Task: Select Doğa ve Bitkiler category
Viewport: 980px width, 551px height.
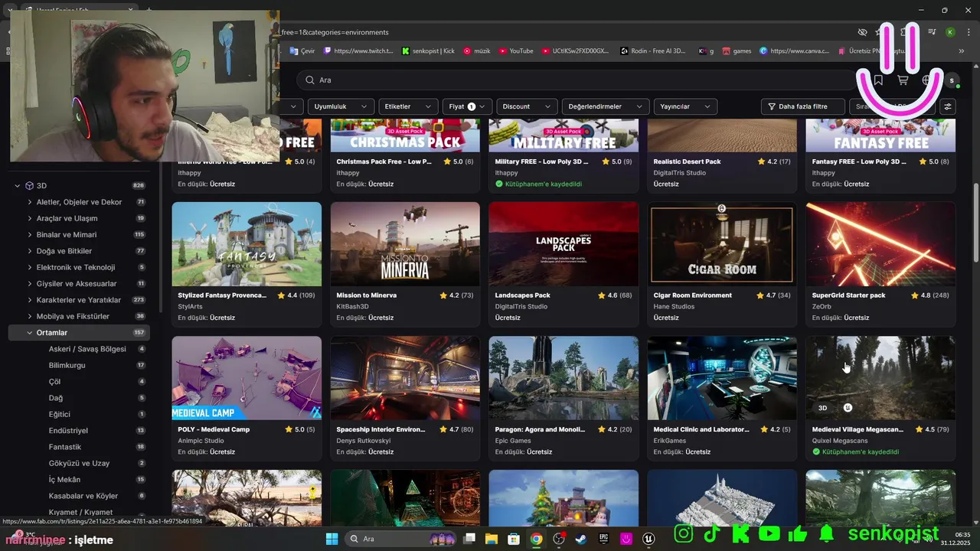Action: [64, 251]
